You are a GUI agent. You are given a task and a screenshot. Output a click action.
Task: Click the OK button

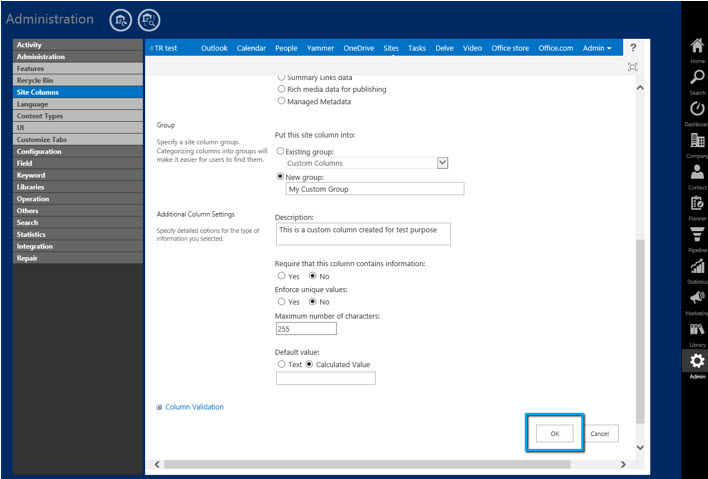pos(554,433)
